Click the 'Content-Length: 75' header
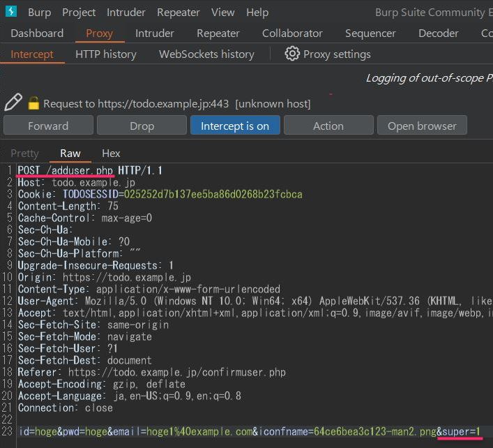Image resolution: width=493 pixels, height=448 pixels. tap(68, 206)
